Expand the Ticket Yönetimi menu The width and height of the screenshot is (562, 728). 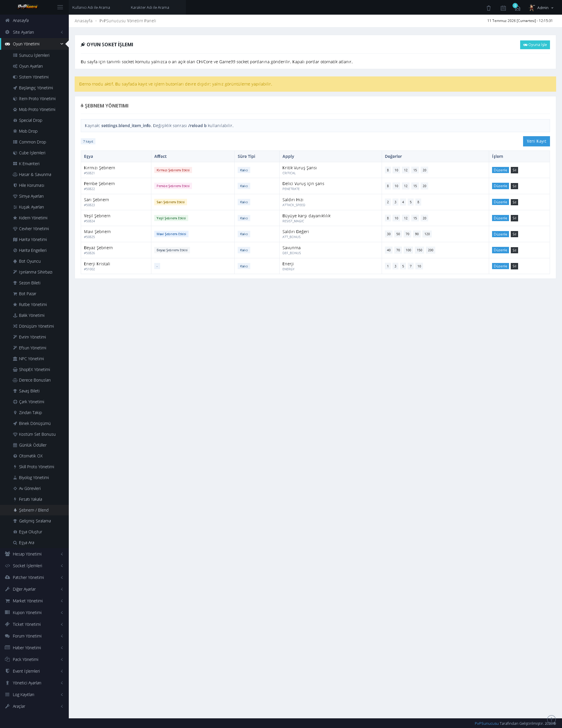(x=34, y=624)
